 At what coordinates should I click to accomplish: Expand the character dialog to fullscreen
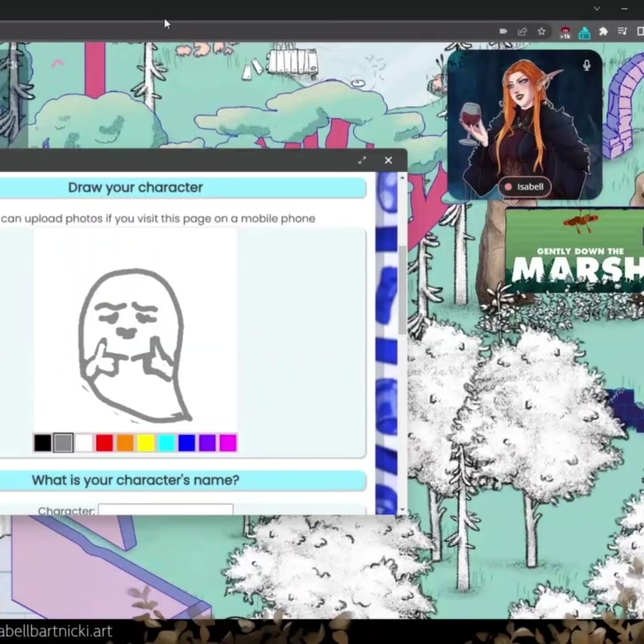[362, 160]
